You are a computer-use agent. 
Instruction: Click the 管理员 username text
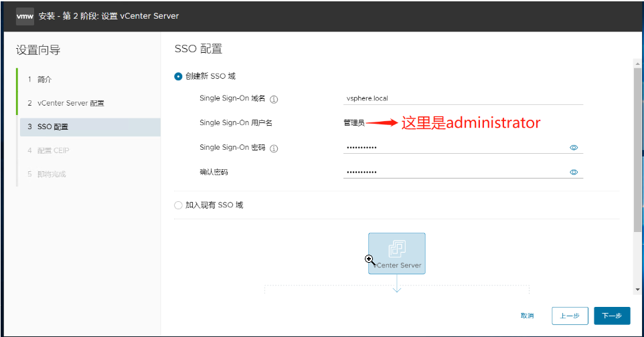(x=354, y=123)
